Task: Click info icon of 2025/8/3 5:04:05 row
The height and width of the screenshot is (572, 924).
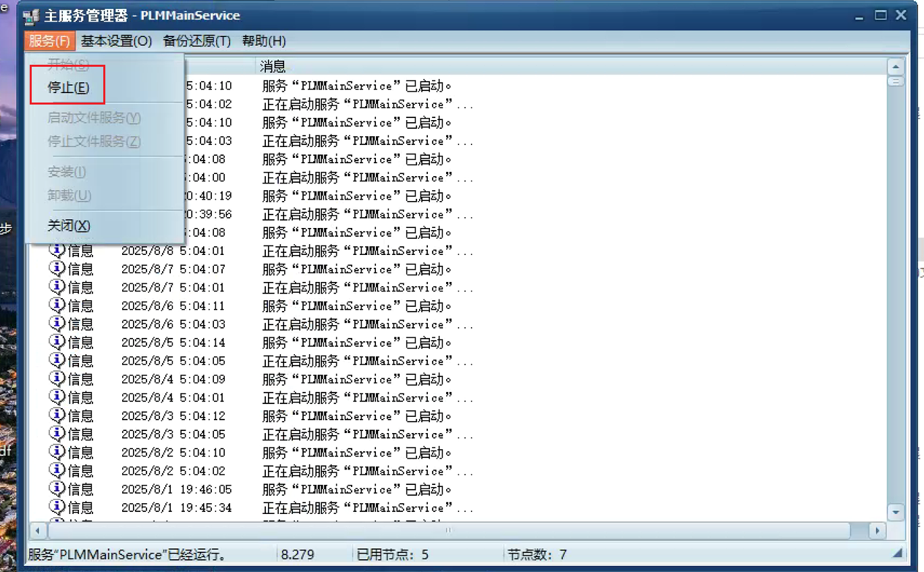Action: click(x=57, y=434)
